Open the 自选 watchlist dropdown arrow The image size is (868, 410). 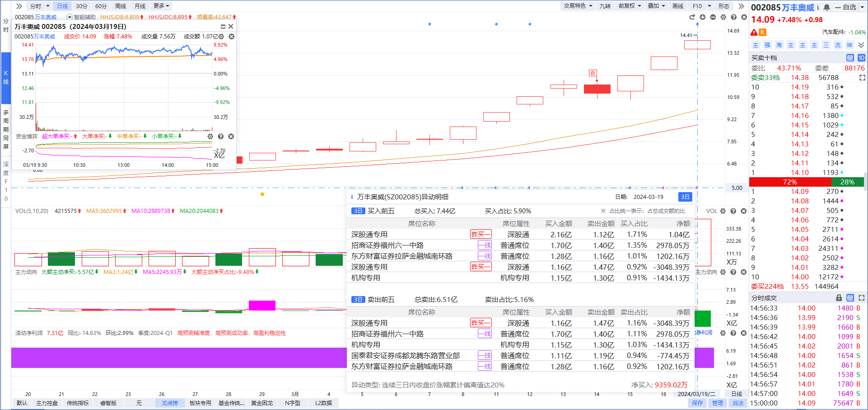pos(862,7)
